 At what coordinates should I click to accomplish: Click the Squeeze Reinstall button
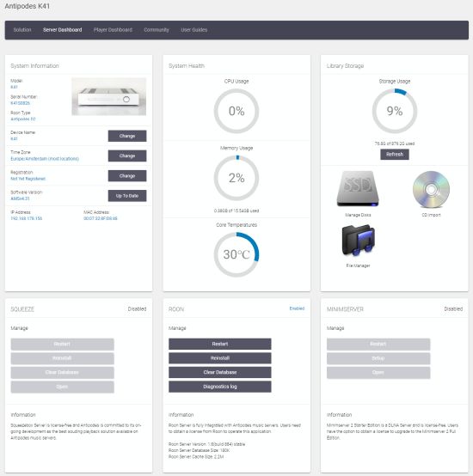tap(62, 358)
